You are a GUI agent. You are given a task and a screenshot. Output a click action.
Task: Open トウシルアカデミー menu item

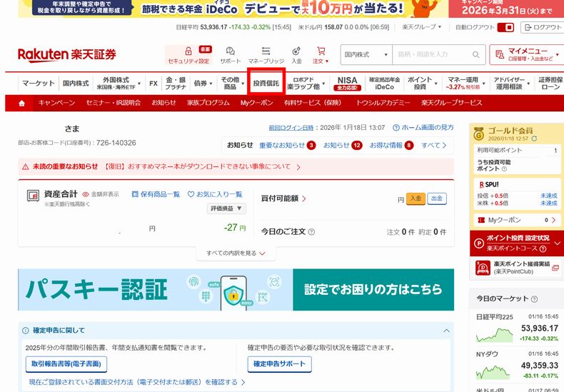pyautogui.click(x=383, y=103)
